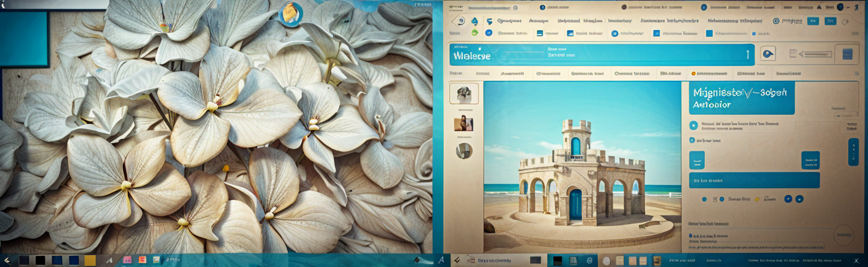Click the round parrot avatar above the flower image

[291, 14]
